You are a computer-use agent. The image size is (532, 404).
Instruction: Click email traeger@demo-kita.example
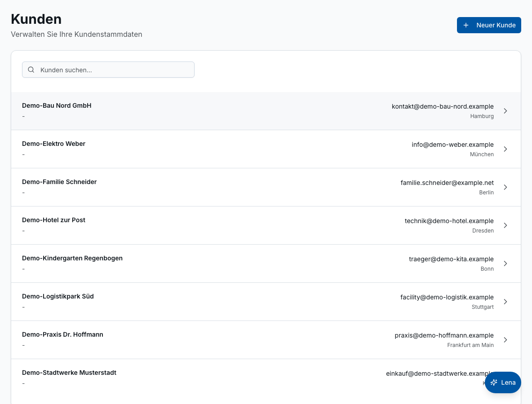[x=451, y=259]
